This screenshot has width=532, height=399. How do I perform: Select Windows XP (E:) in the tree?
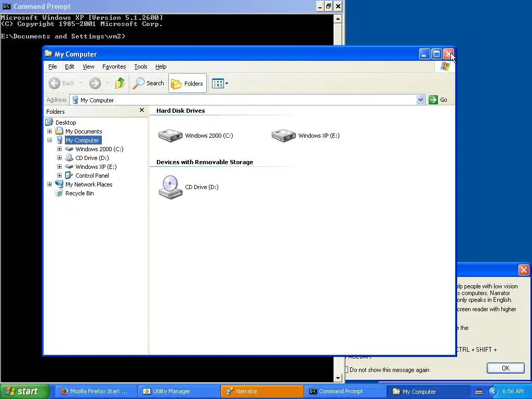point(96,167)
